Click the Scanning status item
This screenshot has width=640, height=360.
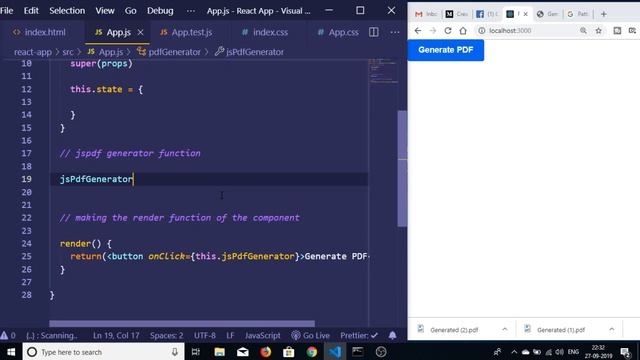pos(52,336)
